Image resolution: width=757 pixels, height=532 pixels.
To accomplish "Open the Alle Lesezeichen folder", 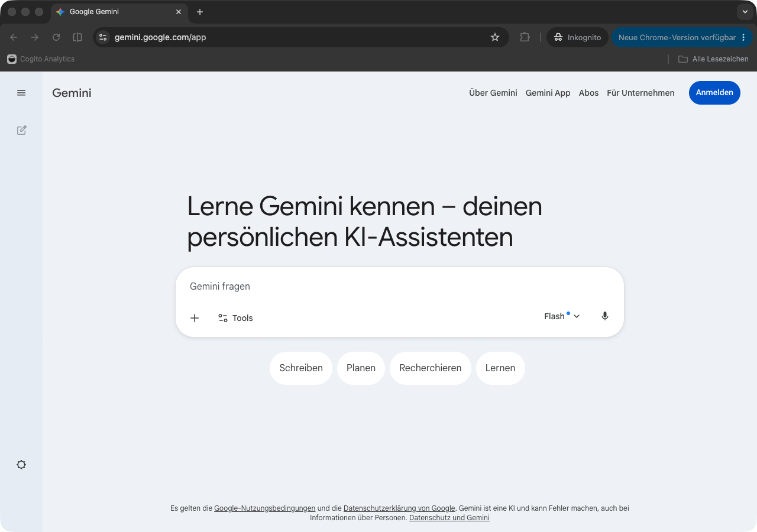I will tap(713, 59).
